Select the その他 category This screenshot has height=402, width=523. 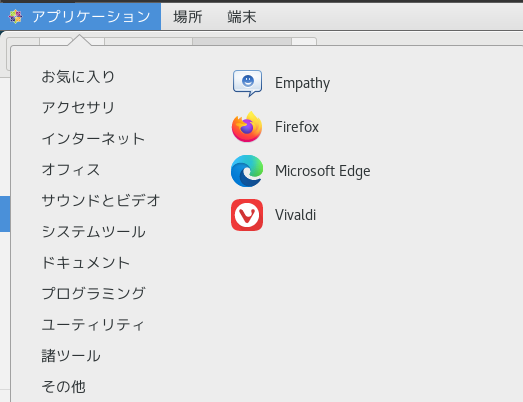pos(63,387)
